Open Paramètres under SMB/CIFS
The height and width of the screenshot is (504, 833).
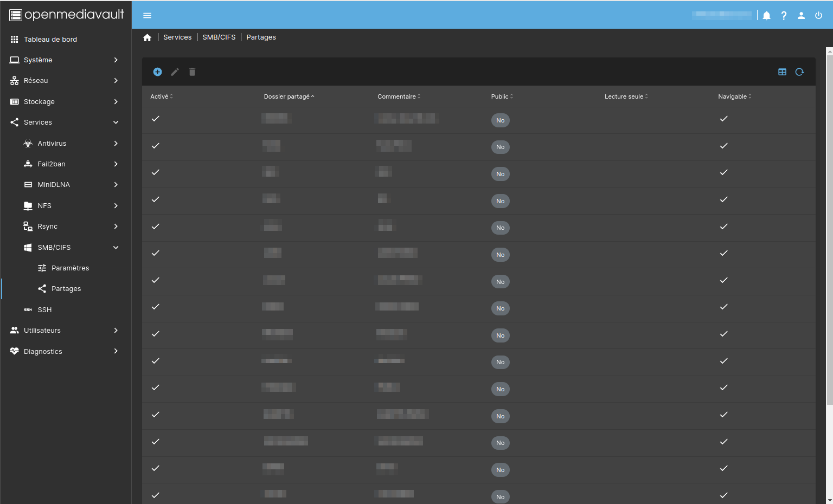pyautogui.click(x=70, y=268)
